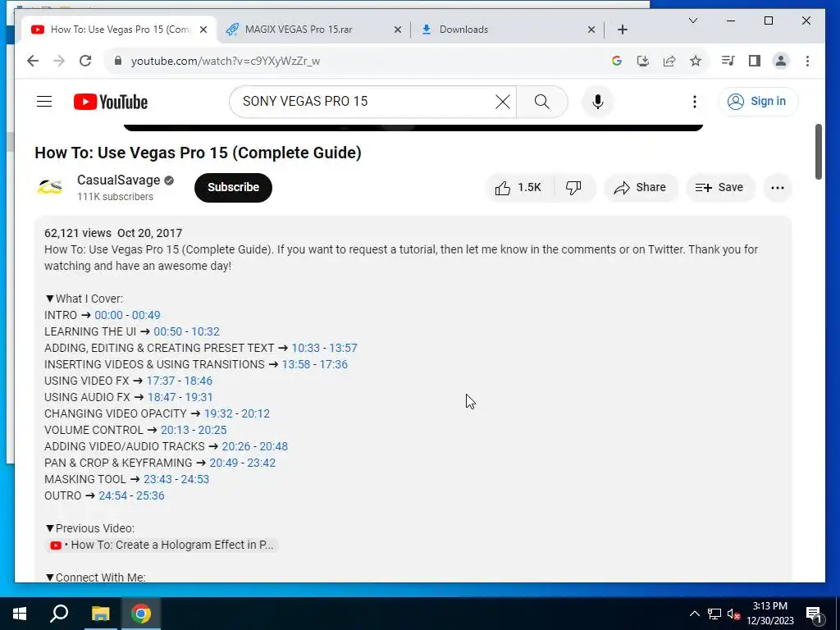Jump to timestamp 20:26

pos(236,447)
